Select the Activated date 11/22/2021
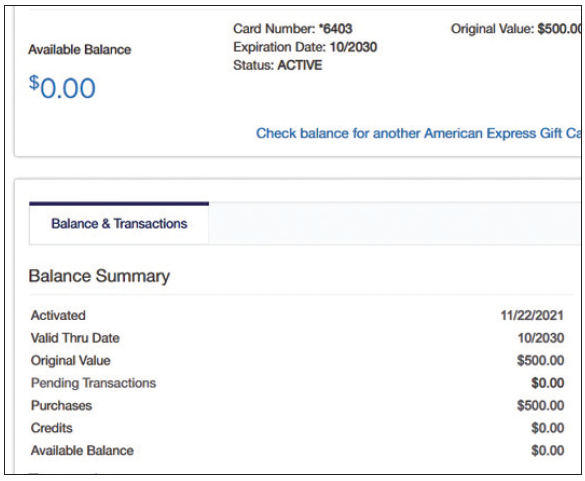This screenshot has height=481, width=585. 532,315
